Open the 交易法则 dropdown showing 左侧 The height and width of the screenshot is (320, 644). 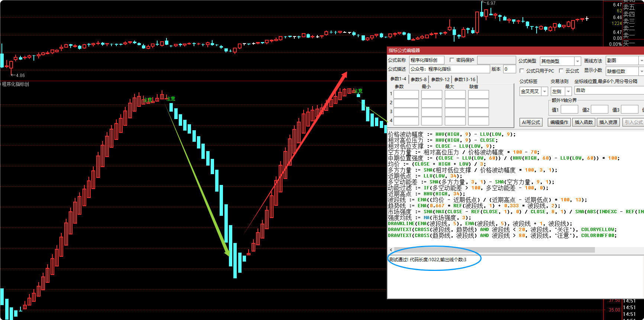[x=568, y=91]
